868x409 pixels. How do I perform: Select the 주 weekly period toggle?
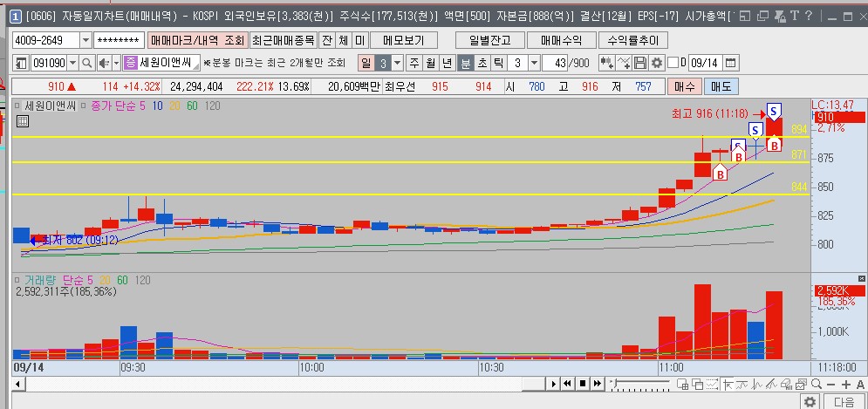[414, 63]
